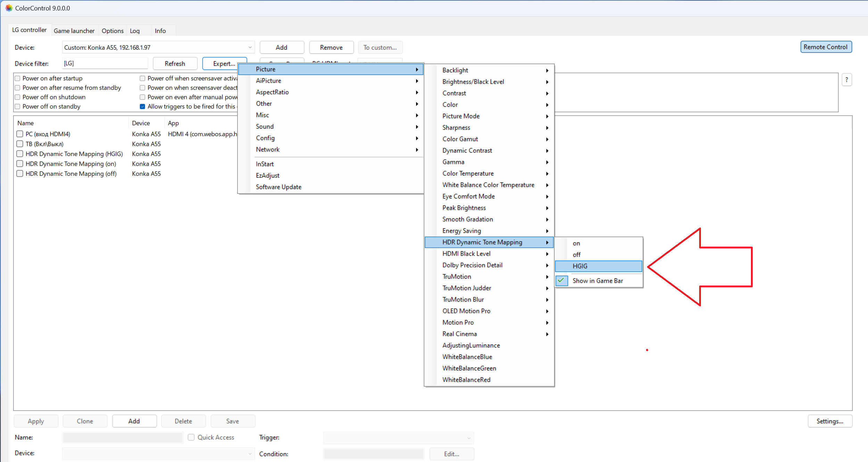Click the Device filter input field
This screenshot has height=462, width=868.
[x=105, y=64]
